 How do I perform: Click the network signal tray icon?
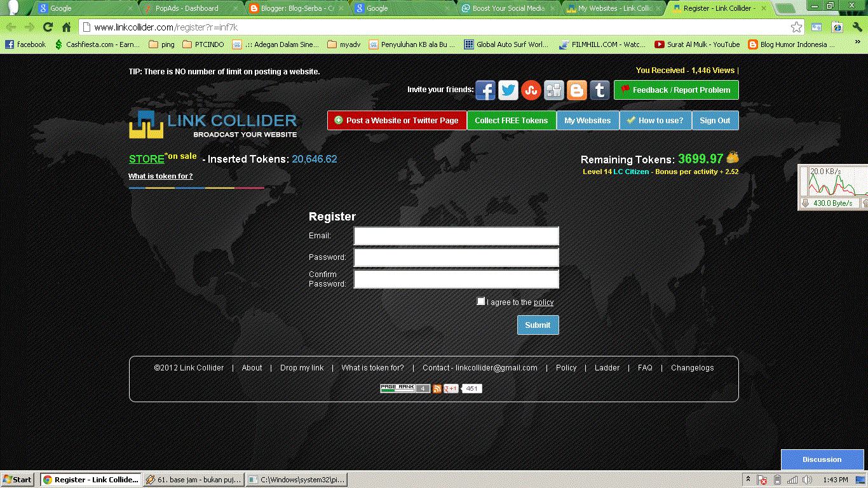coord(792,480)
